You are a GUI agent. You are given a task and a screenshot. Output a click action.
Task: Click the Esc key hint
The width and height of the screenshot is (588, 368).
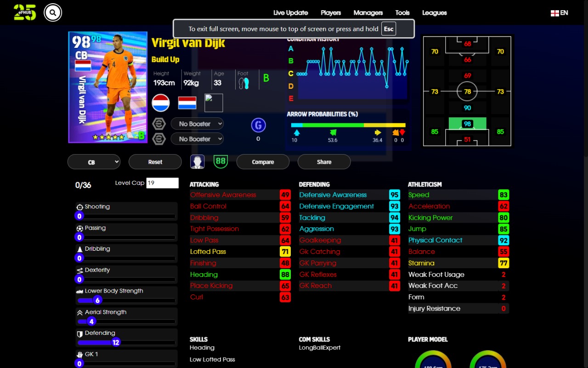point(389,29)
